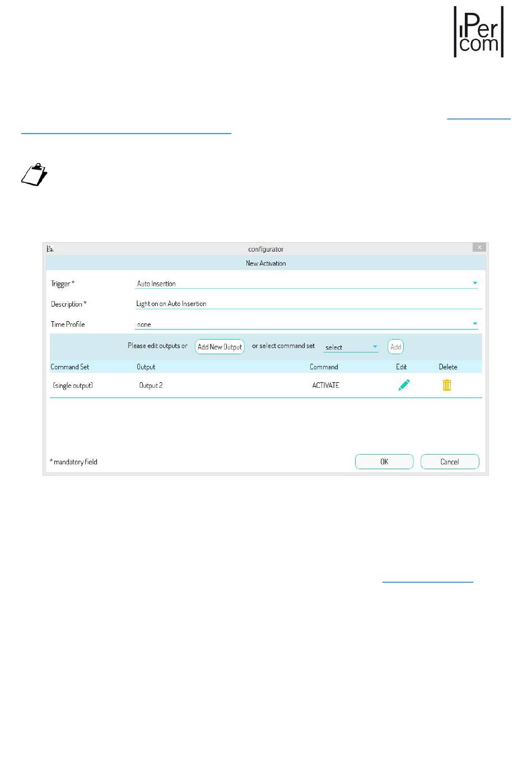This screenshot has width=532, height=783.
Task: Delete Output 2 with the trash icon
Action: (447, 385)
